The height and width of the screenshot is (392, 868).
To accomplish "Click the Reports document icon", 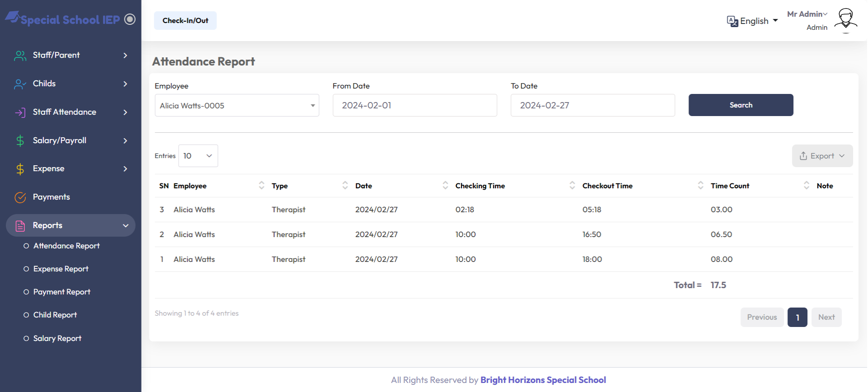I will point(20,226).
